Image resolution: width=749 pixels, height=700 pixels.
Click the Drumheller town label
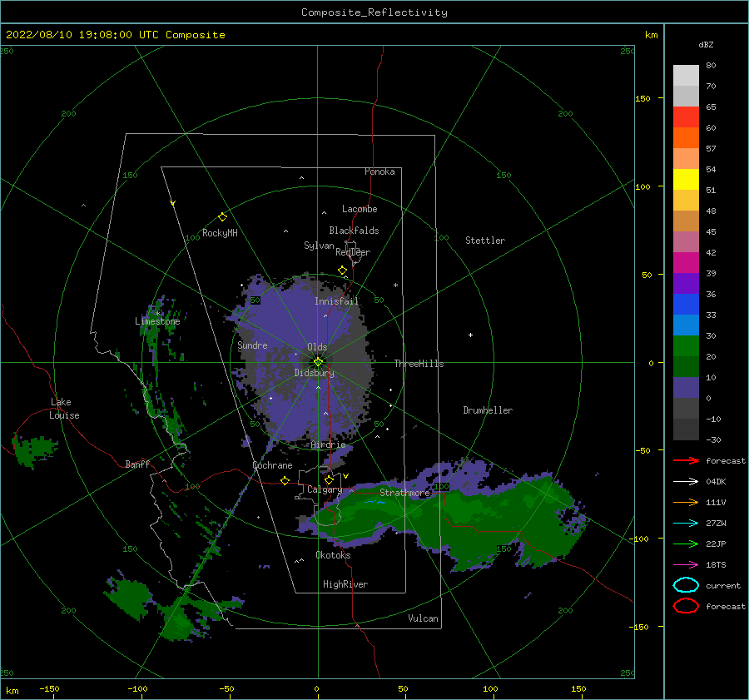488,410
